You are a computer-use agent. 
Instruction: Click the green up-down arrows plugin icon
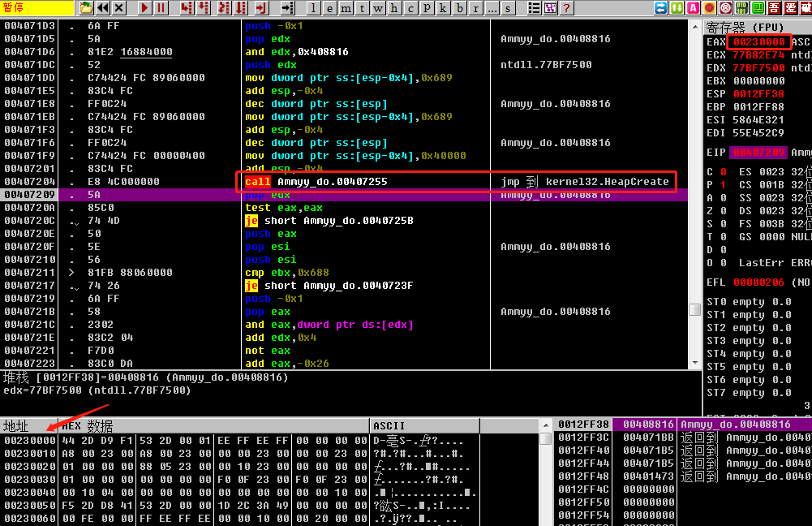[x=677, y=8]
